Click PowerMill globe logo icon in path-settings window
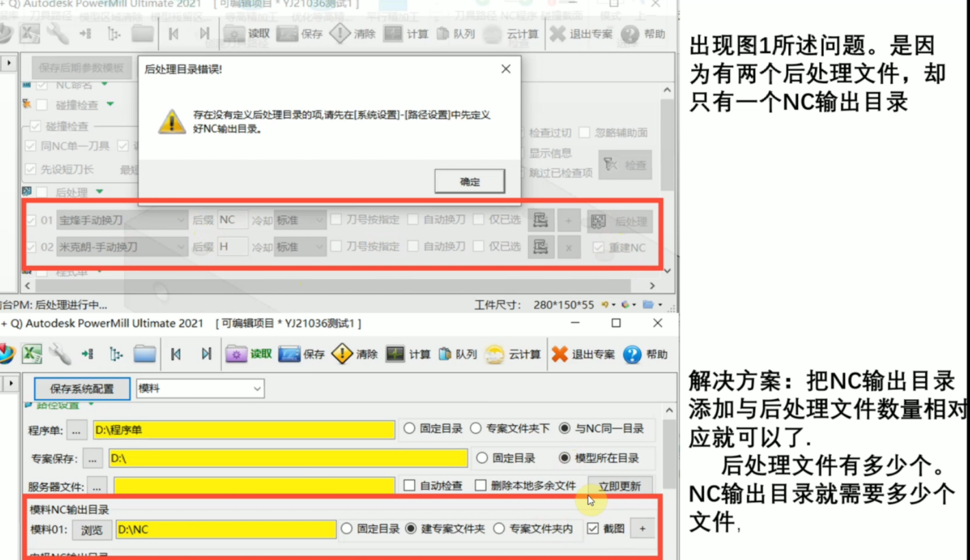Screen dimensions: 970x560 click(x=6, y=354)
